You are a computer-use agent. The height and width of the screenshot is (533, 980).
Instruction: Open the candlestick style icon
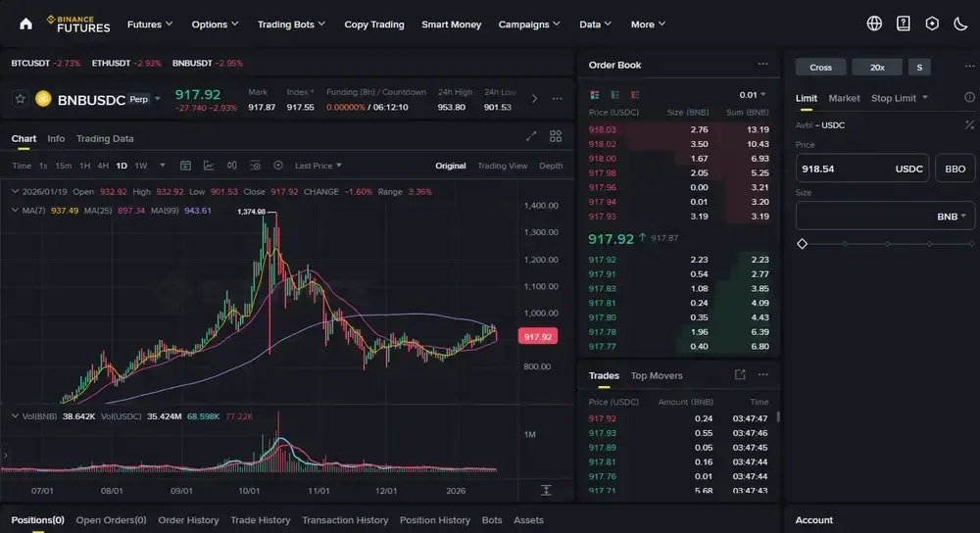click(x=232, y=166)
